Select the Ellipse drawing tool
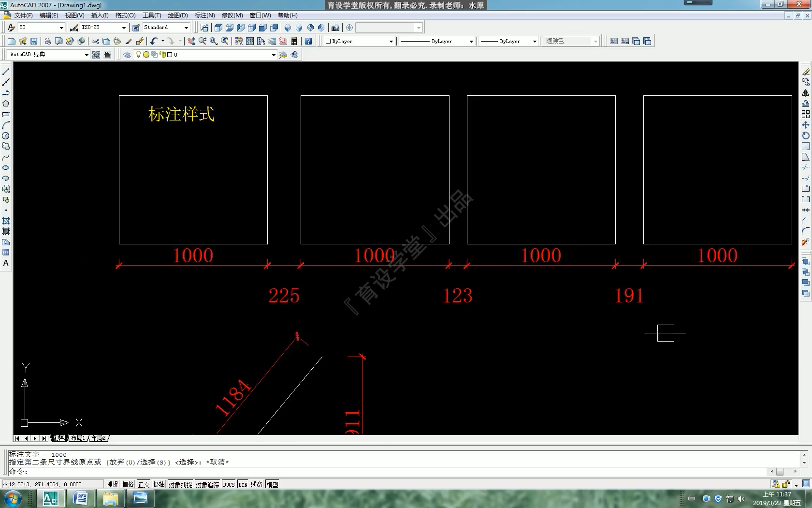 6,167
